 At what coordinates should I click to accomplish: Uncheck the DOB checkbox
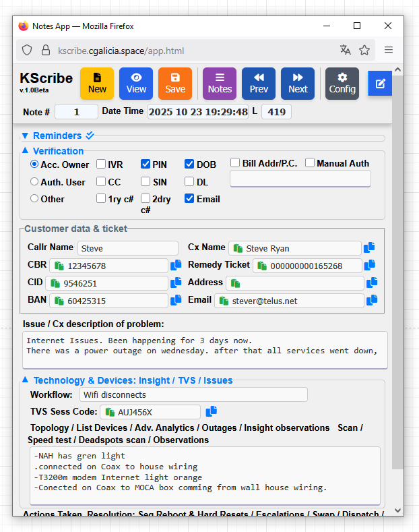pyautogui.click(x=189, y=165)
